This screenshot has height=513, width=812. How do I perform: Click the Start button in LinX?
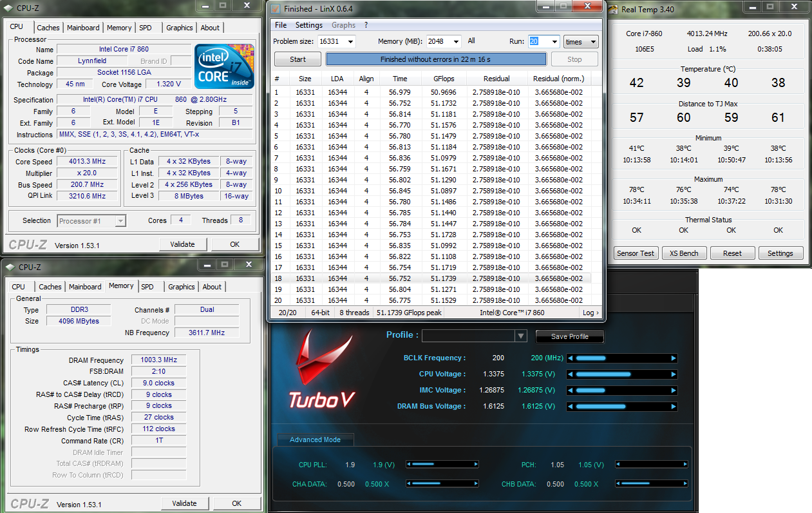(x=298, y=59)
